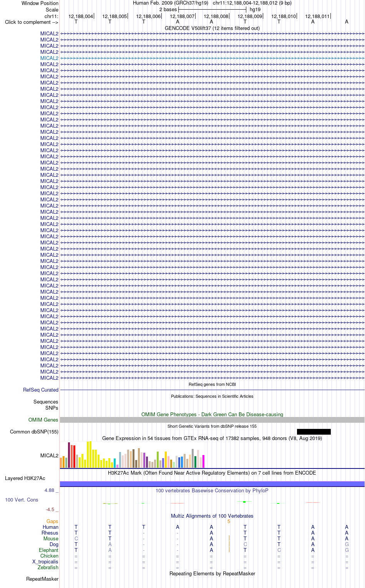Click '100 vertebrates Basewise Conservation by PhyloP' title

(212, 490)
